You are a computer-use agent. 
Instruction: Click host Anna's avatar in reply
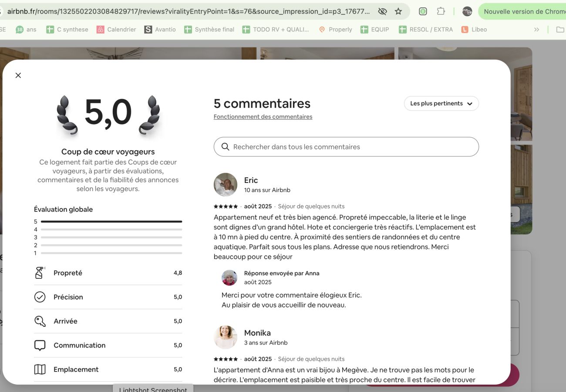pos(229,277)
